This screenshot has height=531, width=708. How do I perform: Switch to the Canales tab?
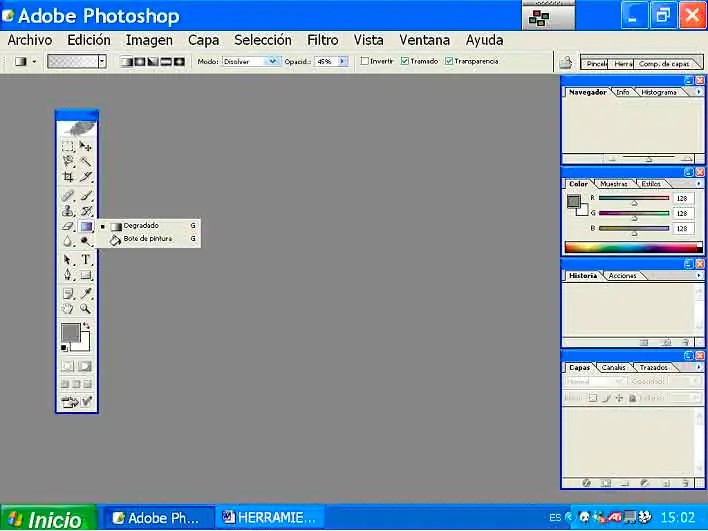pos(613,368)
